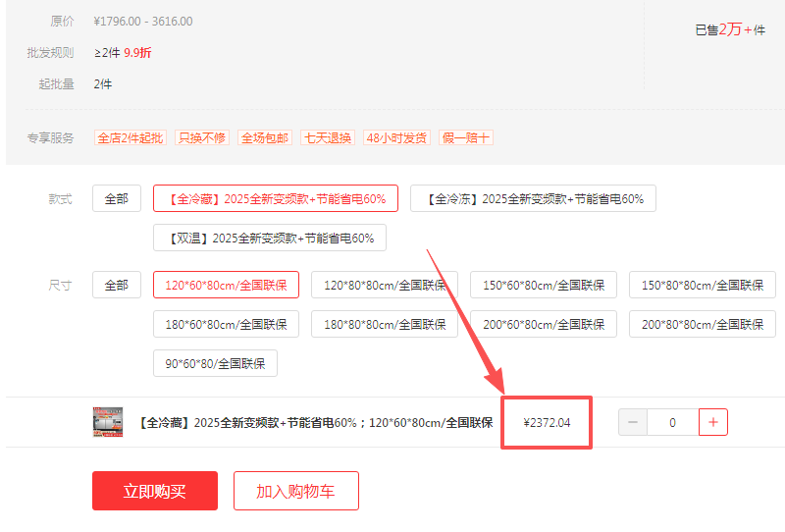
Task: Increase quantity with the plus button
Action: pos(712,422)
